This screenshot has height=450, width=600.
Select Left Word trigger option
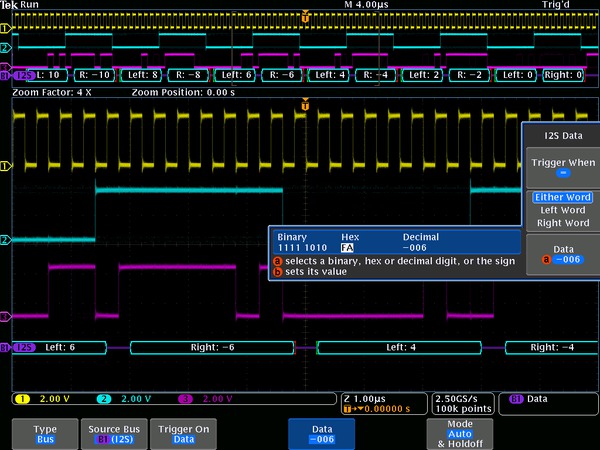pos(561,210)
